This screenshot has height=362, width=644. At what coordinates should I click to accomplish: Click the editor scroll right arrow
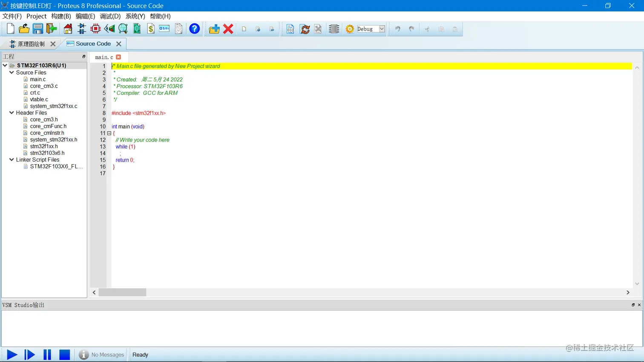628,293
